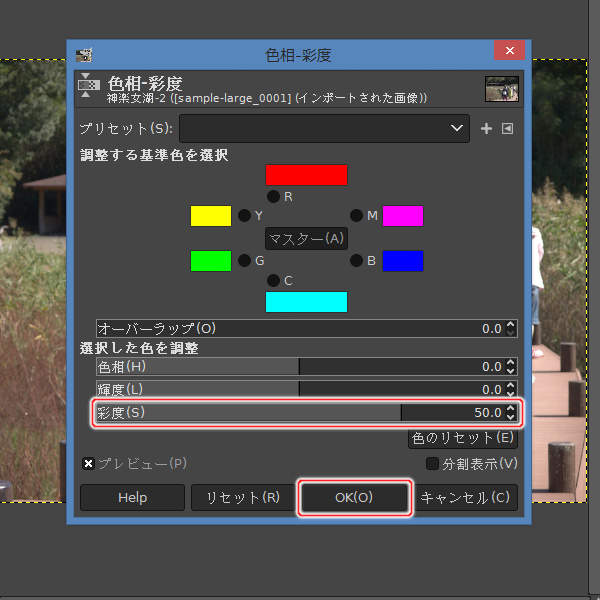Click the Hue-Saturation tool icon in header
The width and height of the screenshot is (600, 600).
(88, 85)
